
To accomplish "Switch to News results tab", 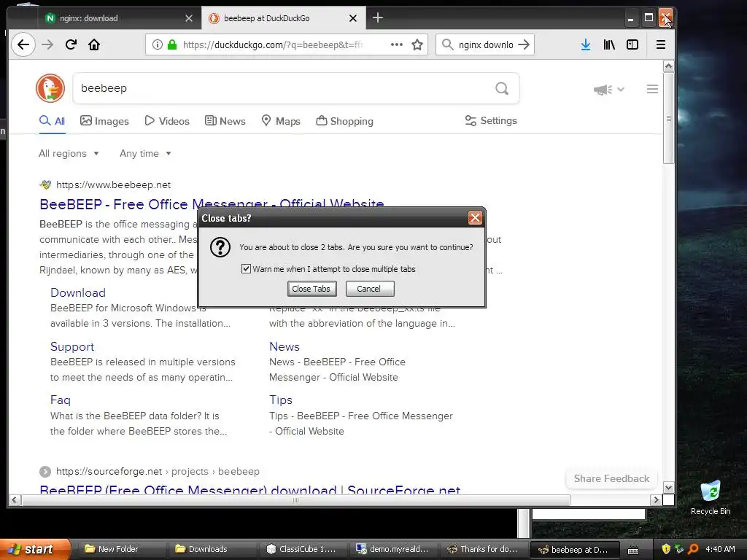I will pyautogui.click(x=225, y=121).
